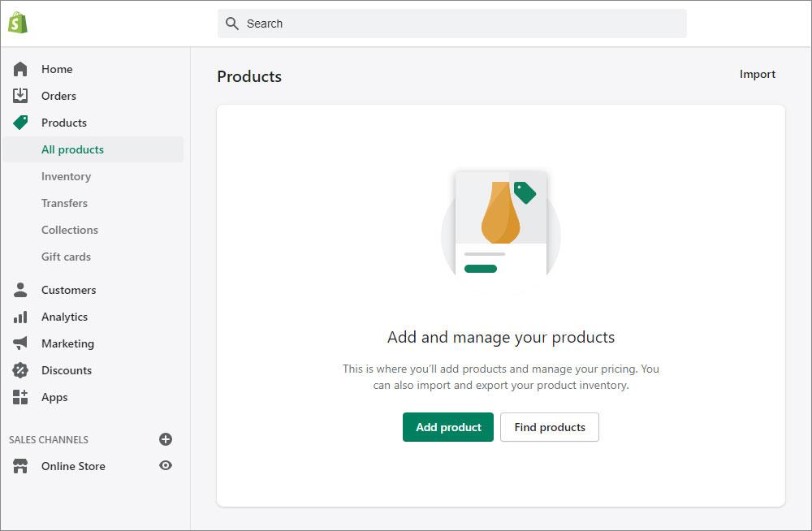Add a sales channel with plus icon
Viewport: 812px width, 531px height.
(166, 439)
